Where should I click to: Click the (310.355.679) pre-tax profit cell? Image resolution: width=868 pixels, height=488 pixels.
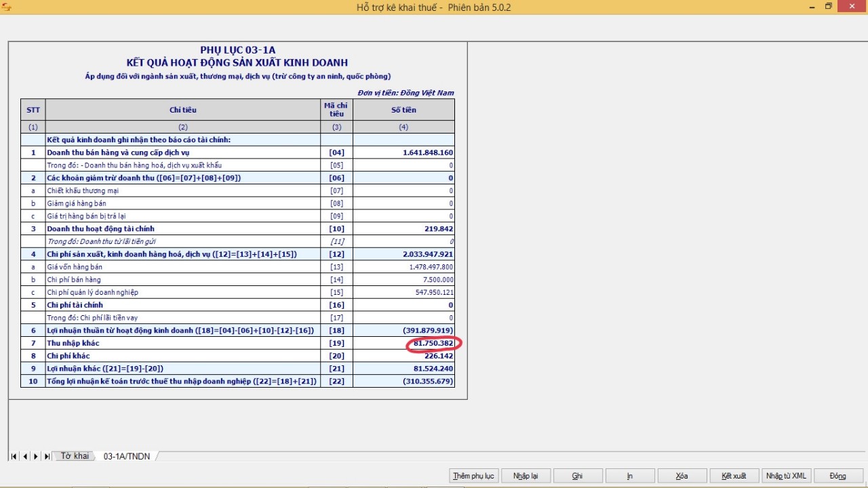403,382
